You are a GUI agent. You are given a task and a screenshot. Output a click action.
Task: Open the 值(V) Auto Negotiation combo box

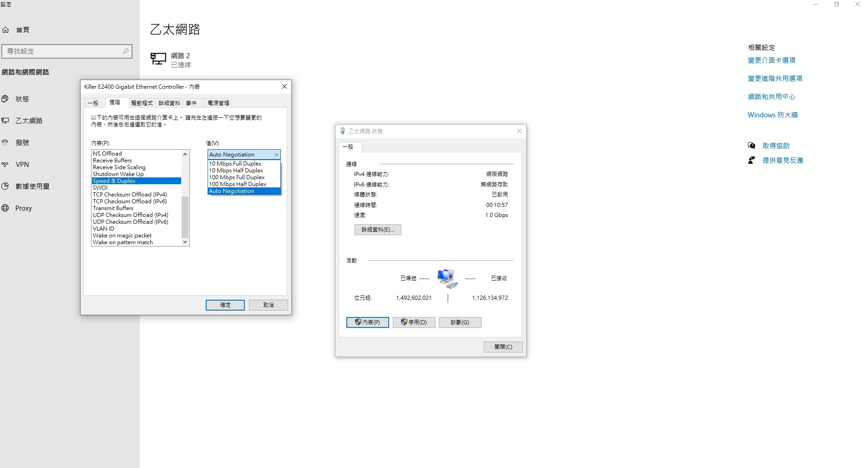(x=244, y=155)
